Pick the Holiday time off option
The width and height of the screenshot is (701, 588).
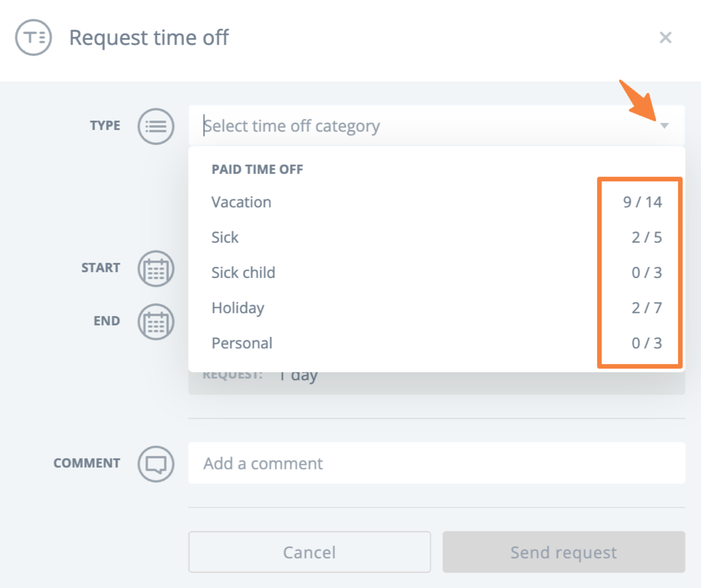238,308
